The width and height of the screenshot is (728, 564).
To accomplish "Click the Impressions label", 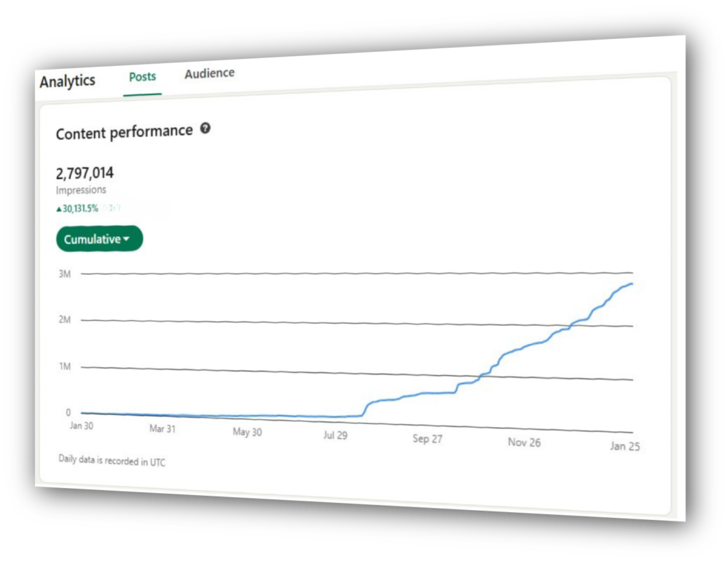I will click(x=81, y=190).
